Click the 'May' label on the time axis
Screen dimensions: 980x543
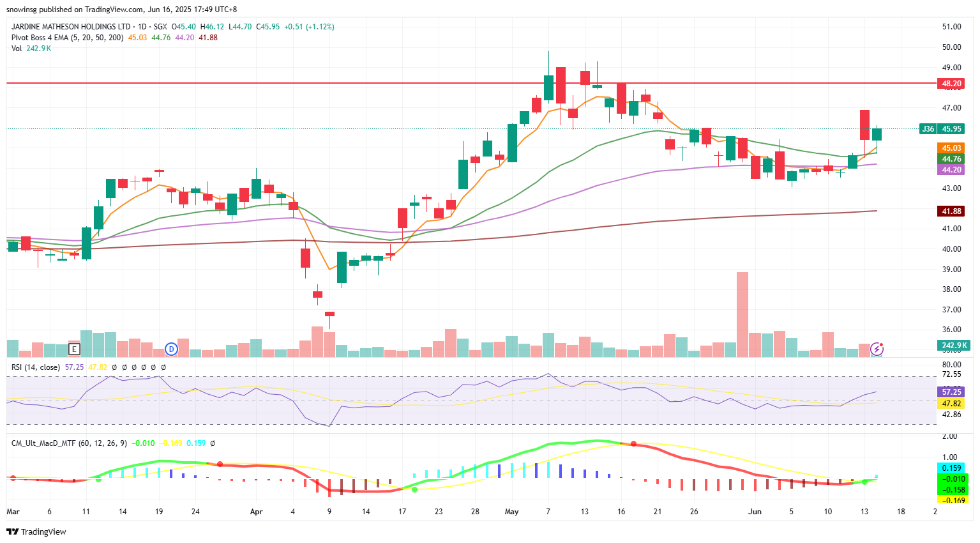[x=511, y=512]
